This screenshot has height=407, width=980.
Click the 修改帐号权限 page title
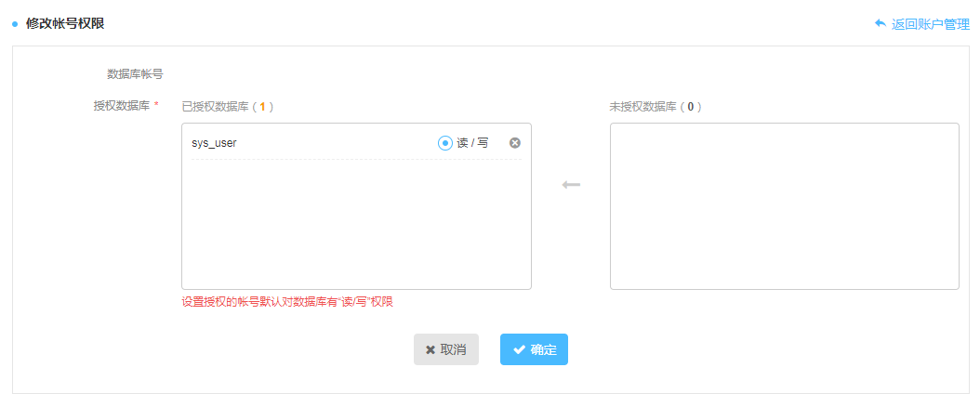(x=65, y=24)
